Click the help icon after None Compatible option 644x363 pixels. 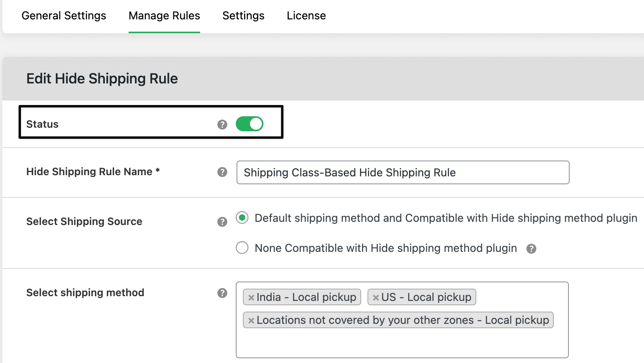(532, 248)
